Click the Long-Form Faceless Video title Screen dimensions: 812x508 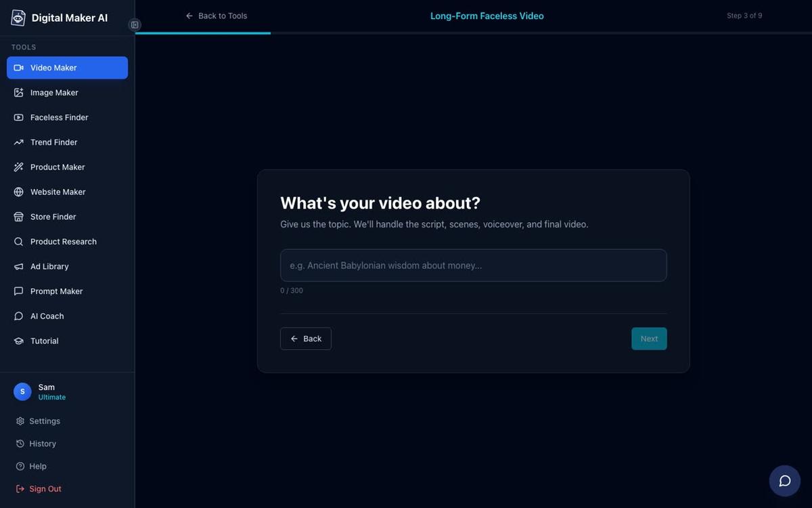(x=487, y=16)
